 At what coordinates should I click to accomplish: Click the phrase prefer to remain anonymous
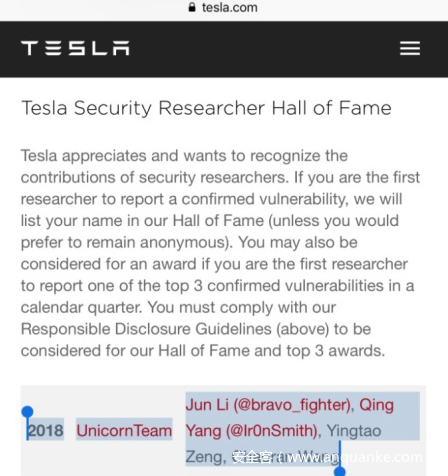pos(125,242)
